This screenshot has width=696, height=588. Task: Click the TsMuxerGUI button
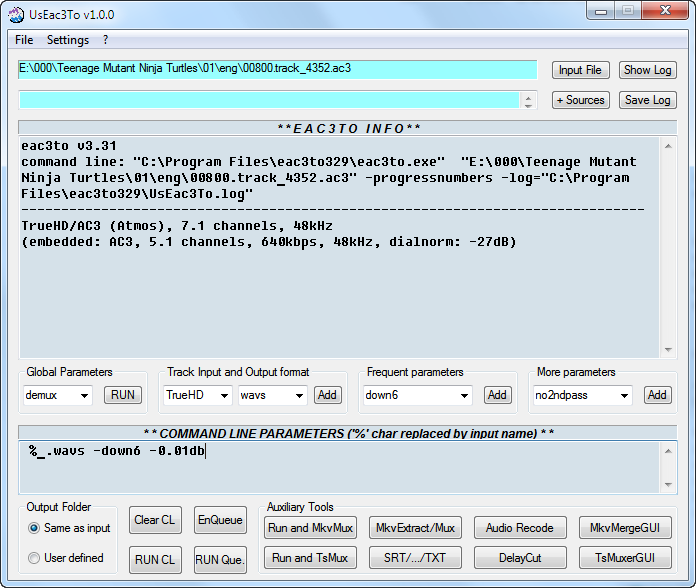[625, 558]
